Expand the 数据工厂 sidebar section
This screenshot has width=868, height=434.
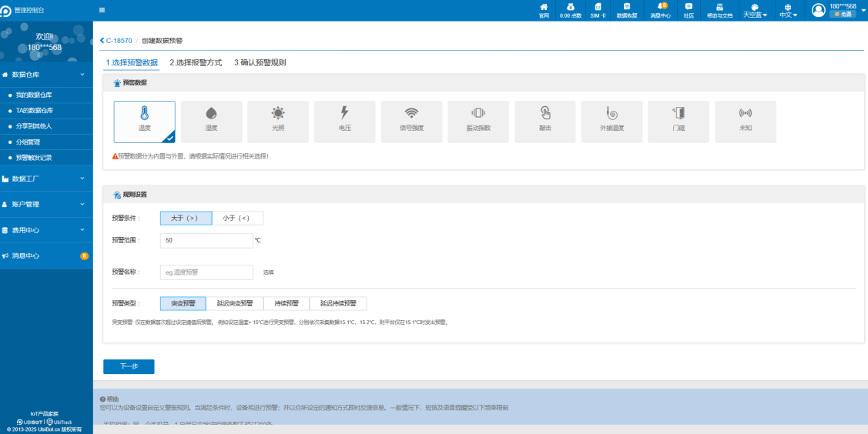click(46, 179)
